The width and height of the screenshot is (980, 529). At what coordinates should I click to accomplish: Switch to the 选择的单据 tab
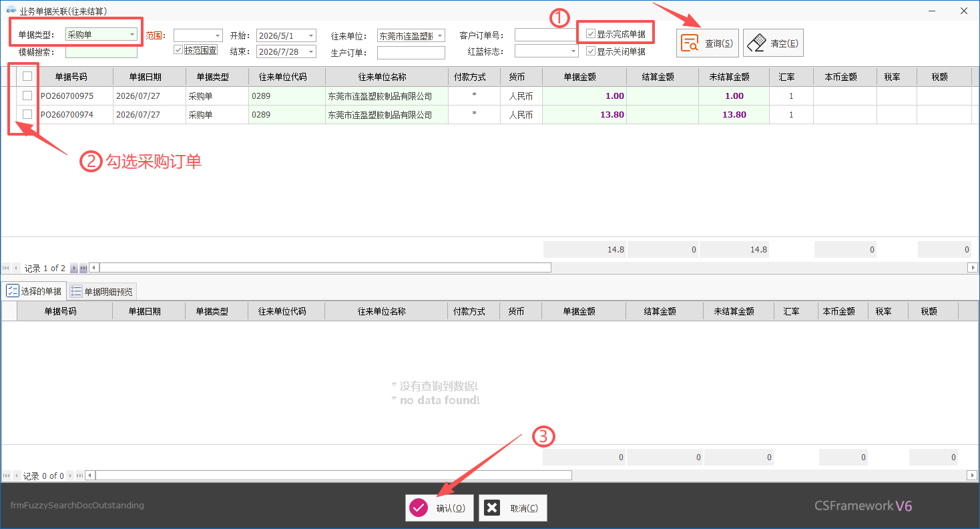pyautogui.click(x=34, y=291)
